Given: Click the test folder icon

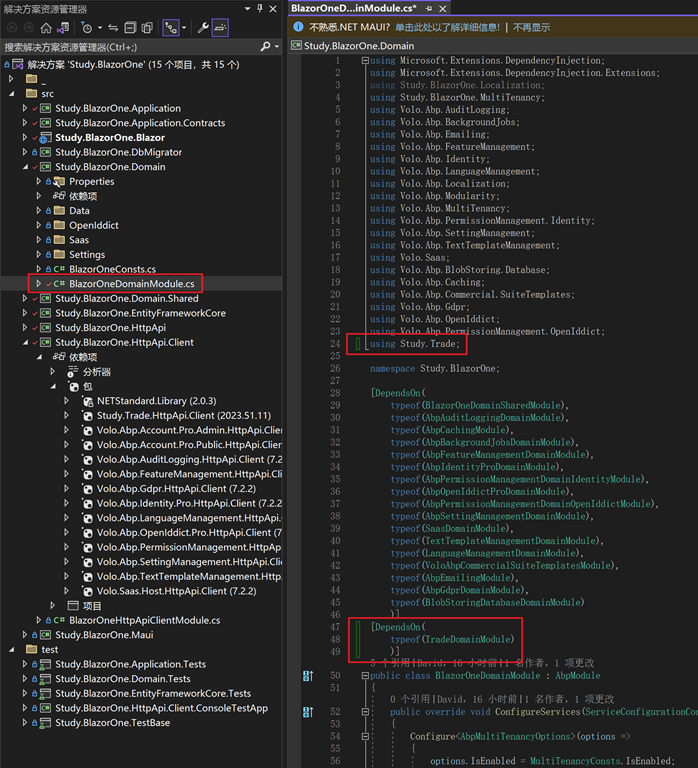Looking at the screenshot, I should [31, 649].
